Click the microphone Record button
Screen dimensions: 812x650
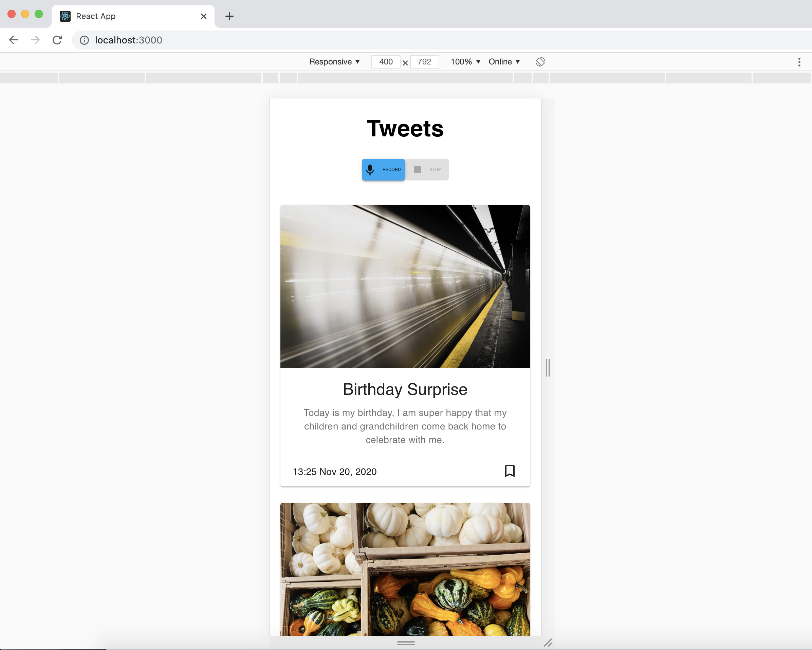(383, 169)
